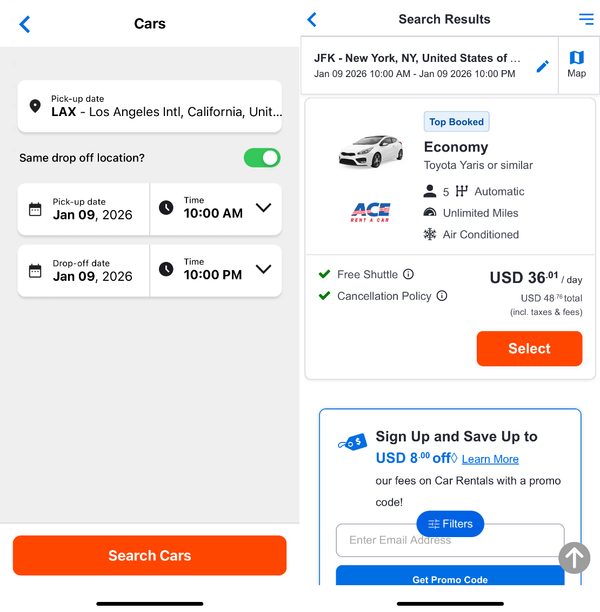Tap the scroll-to-top arrow button
Viewport: 600px width, 612px height.
tap(574, 557)
